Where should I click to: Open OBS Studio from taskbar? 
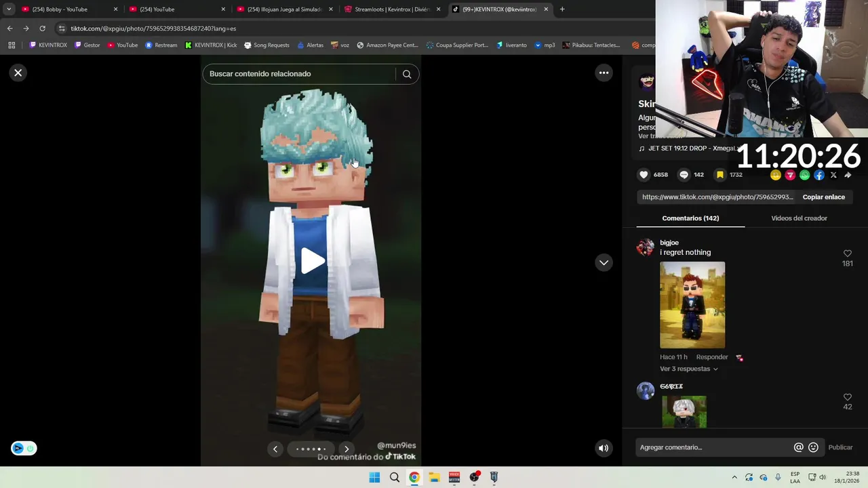click(474, 477)
